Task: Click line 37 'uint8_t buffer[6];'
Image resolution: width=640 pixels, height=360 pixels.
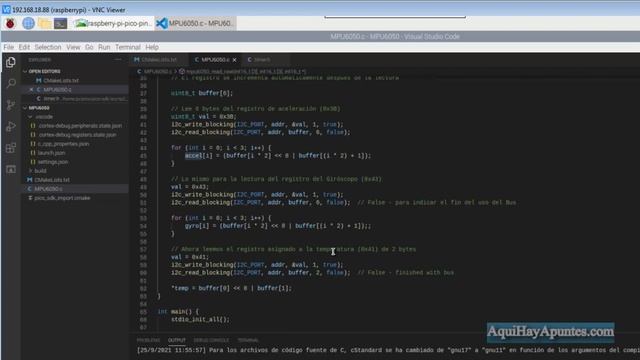Action: 202,93
